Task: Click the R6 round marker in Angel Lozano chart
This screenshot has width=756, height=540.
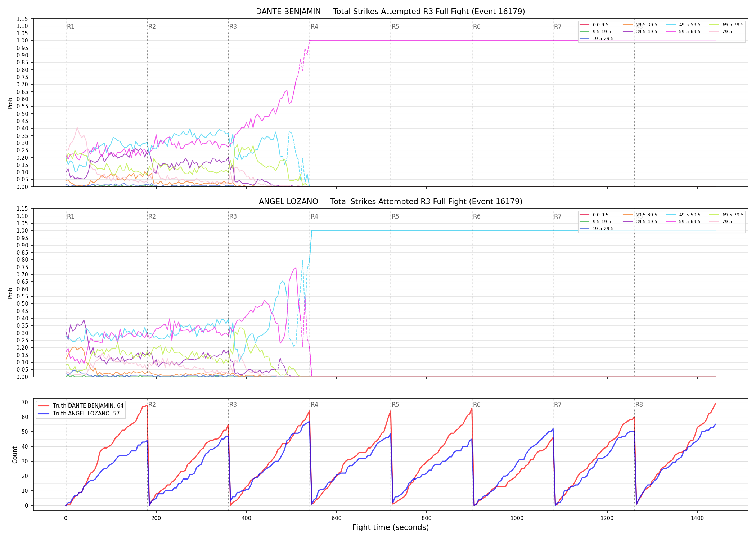Action: (x=477, y=216)
